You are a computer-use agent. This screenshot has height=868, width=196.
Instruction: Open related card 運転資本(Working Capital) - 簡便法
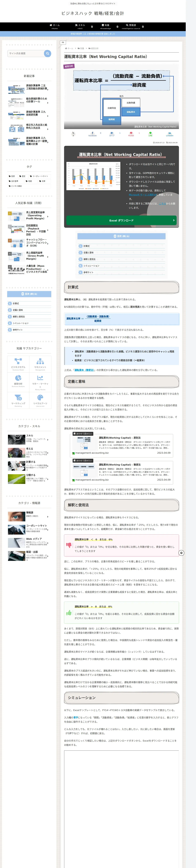(x=121, y=472)
